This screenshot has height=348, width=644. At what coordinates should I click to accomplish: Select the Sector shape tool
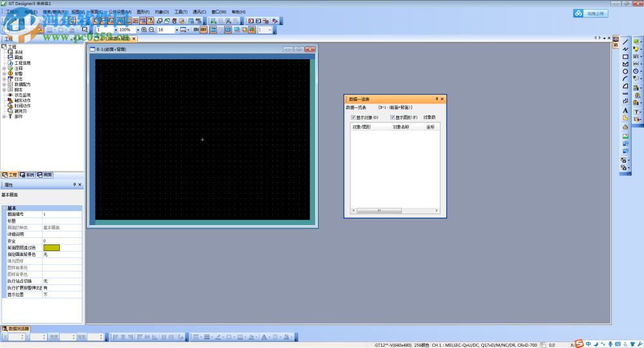[x=625, y=86]
